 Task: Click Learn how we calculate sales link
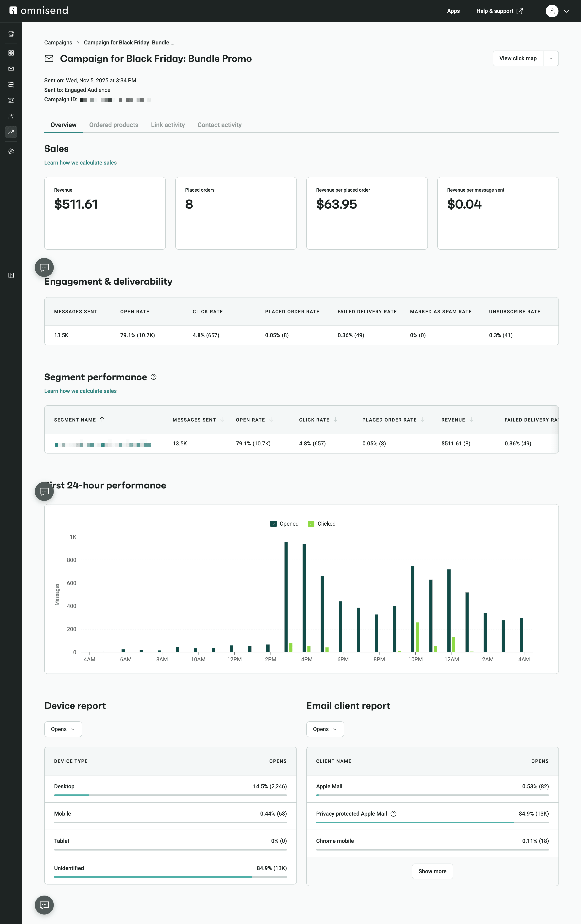click(80, 162)
